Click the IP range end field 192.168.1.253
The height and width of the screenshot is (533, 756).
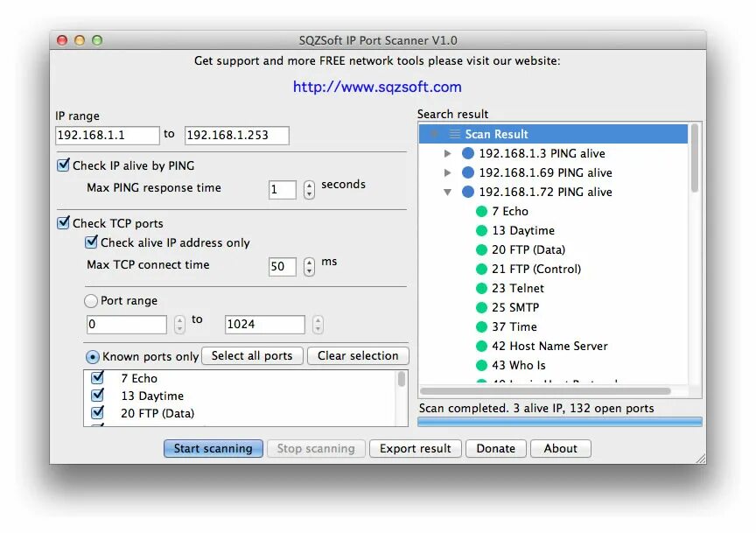(x=237, y=136)
